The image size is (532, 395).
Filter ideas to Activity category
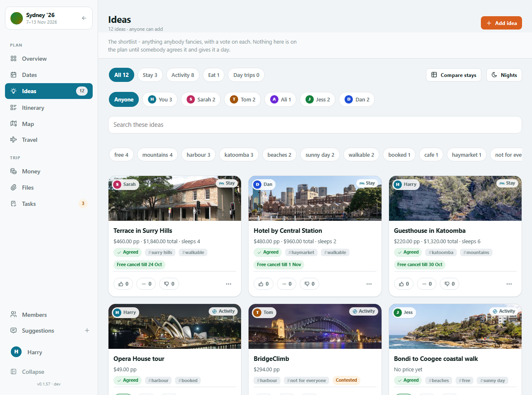[183, 75]
